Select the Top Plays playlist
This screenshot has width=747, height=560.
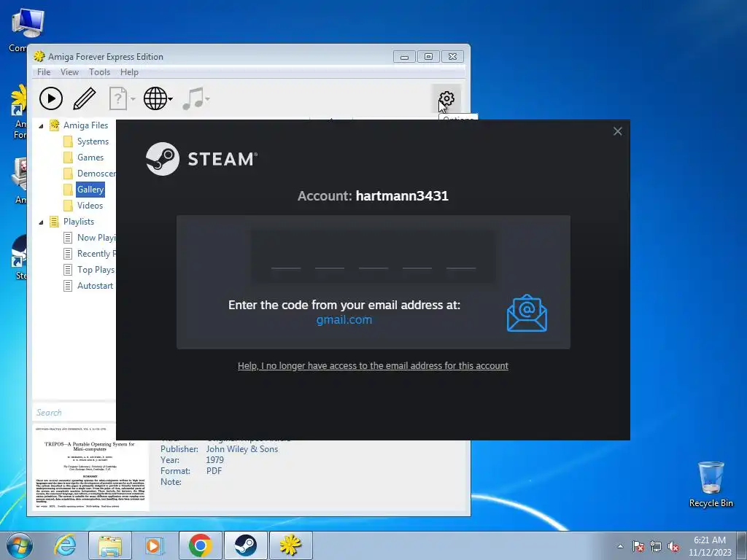pos(96,270)
